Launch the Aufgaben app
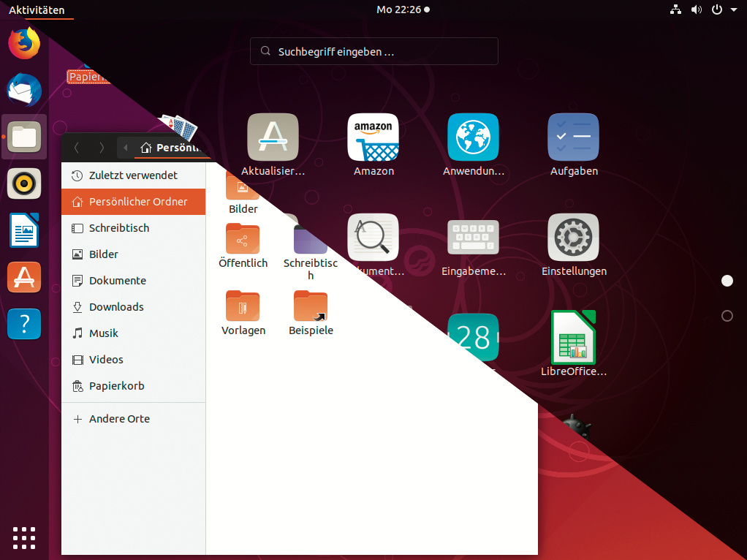Screen dimensions: 747x560 pos(573,137)
